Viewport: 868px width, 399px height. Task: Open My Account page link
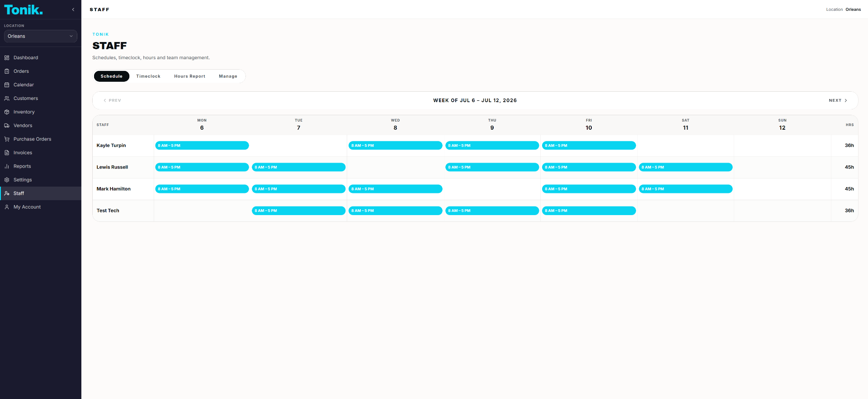(x=41, y=207)
